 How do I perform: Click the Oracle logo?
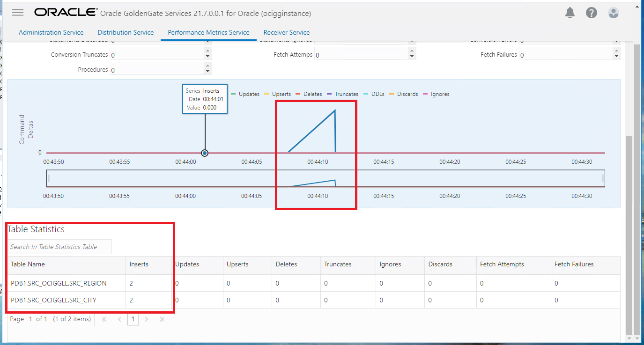[x=66, y=13]
